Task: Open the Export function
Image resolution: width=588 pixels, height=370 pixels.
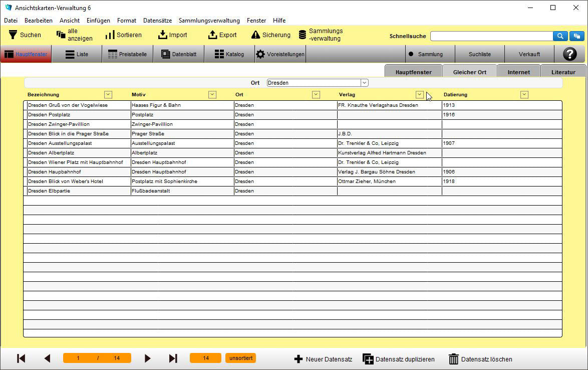Action: point(212,35)
